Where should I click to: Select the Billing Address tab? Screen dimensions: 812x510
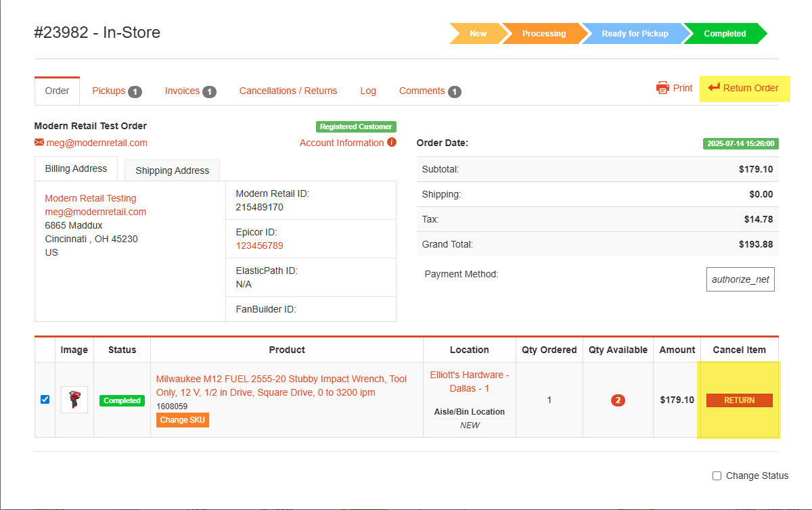pos(76,169)
